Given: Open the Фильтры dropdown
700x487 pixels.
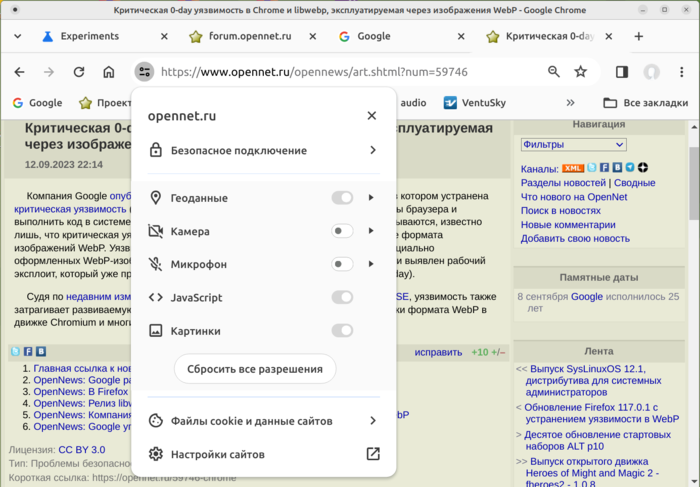Looking at the screenshot, I should coord(574,145).
